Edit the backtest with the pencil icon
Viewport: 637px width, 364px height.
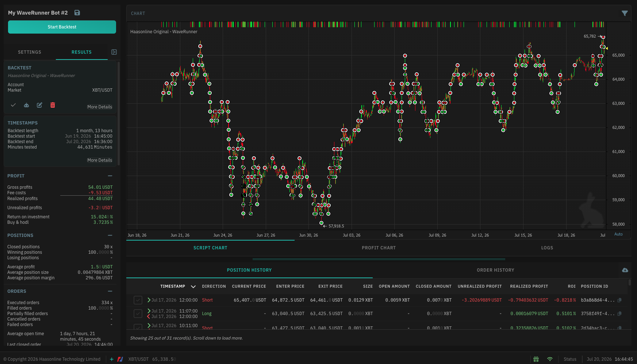tap(39, 105)
